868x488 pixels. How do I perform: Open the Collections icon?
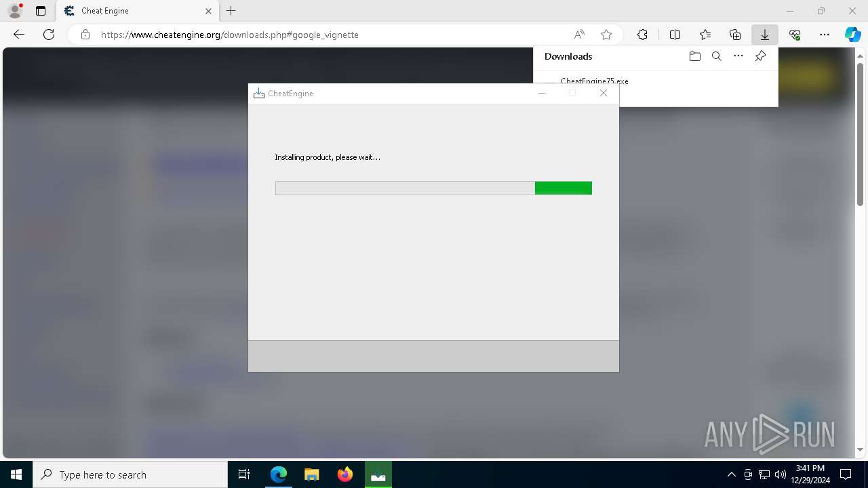pos(735,35)
